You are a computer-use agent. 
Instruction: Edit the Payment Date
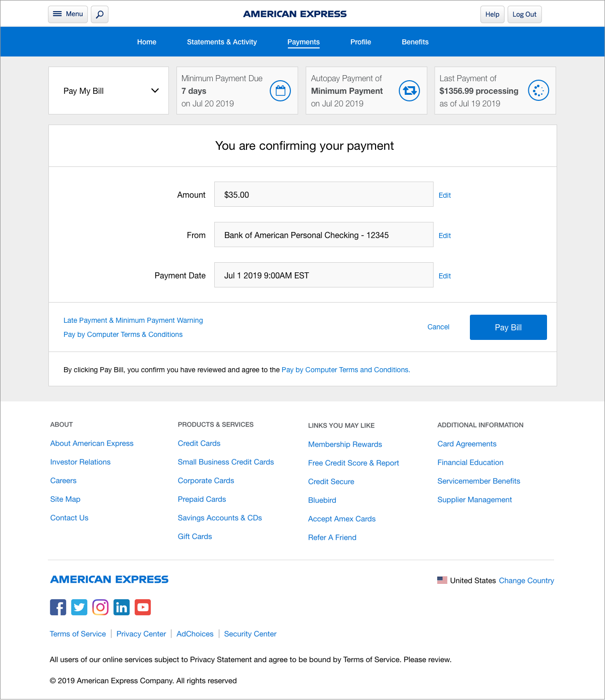point(445,276)
